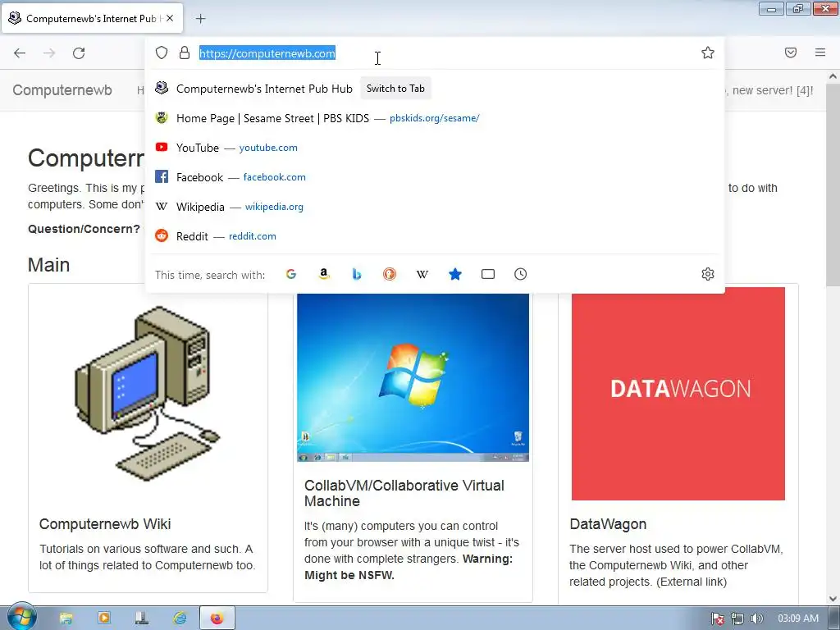Click the scrollbar down arrow
This screenshot has height=630, width=840.
(x=833, y=598)
